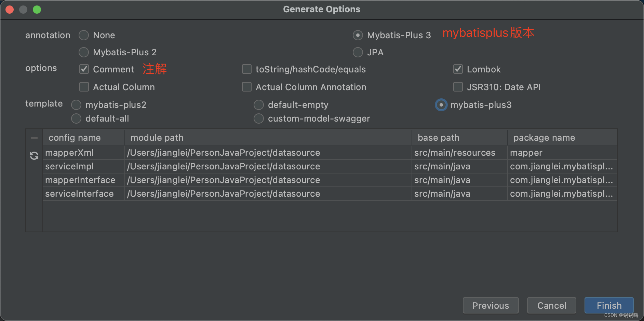
Task: Select the Mybatis-Plus 3 annotation option
Action: click(x=358, y=35)
